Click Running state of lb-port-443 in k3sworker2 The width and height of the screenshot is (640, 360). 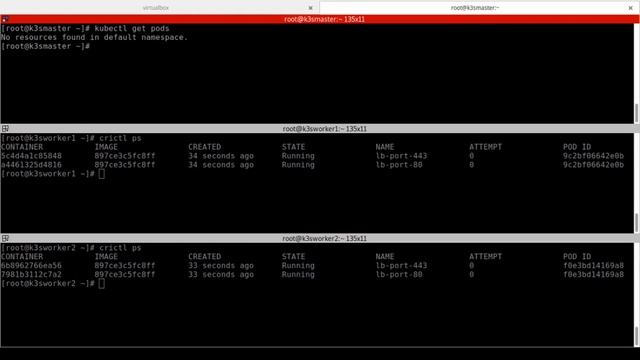pyautogui.click(x=298, y=266)
